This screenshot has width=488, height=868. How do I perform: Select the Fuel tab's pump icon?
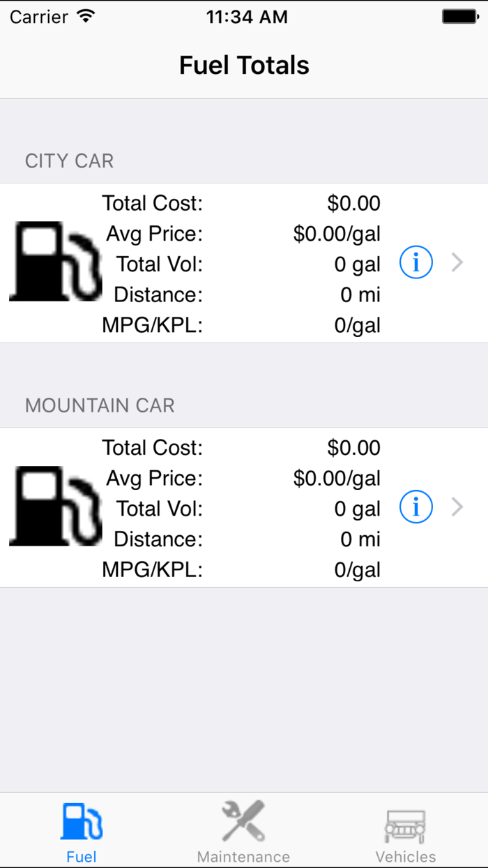point(81,821)
